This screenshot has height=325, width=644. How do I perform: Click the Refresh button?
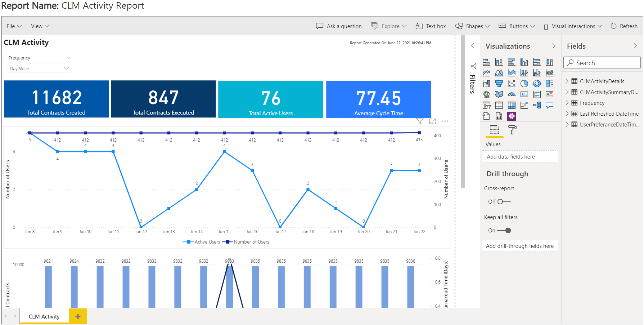(624, 26)
